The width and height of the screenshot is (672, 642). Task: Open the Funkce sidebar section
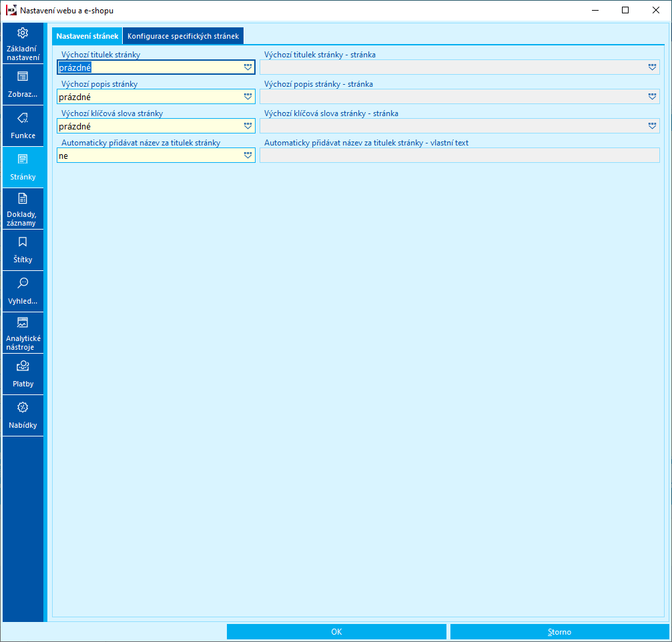(x=23, y=126)
